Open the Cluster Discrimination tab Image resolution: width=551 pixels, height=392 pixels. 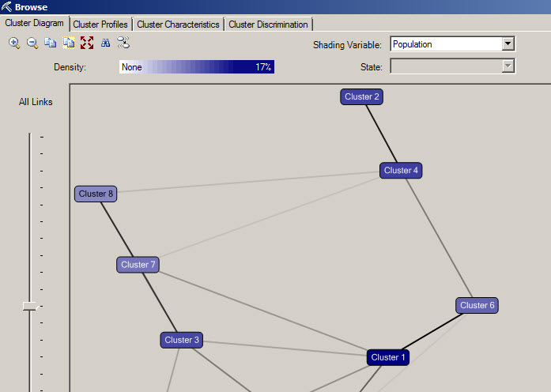click(x=268, y=24)
